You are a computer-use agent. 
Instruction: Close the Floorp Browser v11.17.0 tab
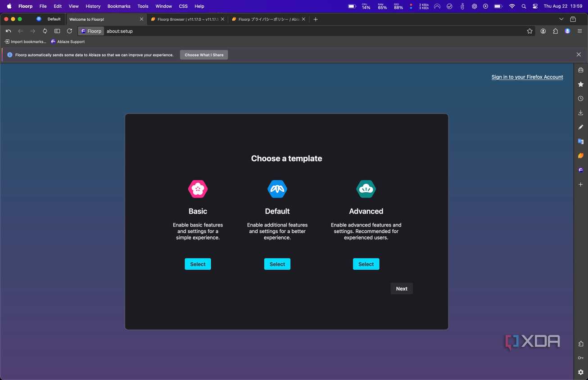[222, 19]
